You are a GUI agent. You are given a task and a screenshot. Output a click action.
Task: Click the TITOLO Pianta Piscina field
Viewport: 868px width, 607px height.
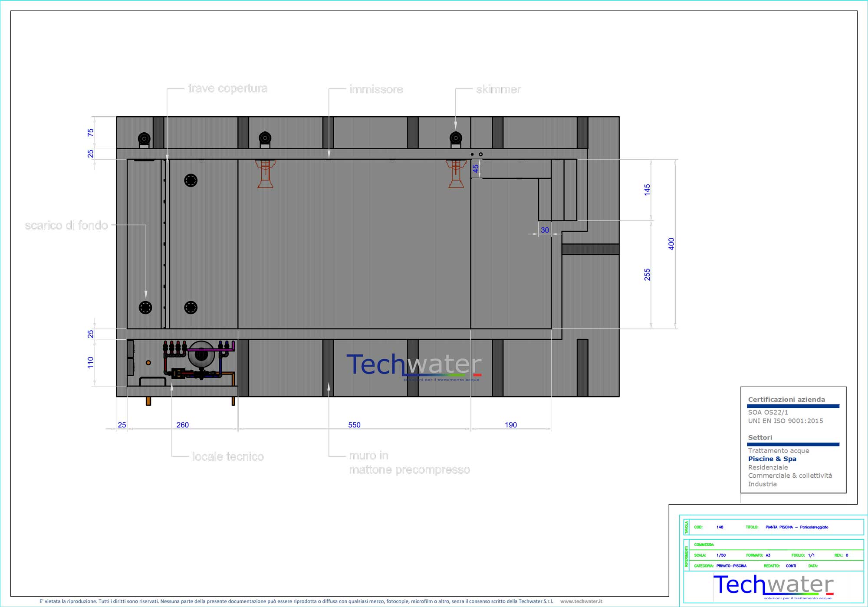pyautogui.click(x=787, y=527)
